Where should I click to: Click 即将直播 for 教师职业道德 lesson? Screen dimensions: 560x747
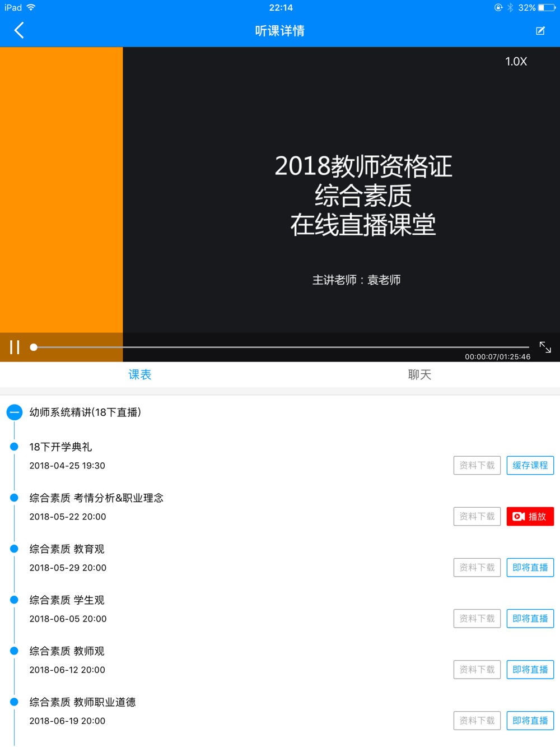click(530, 721)
